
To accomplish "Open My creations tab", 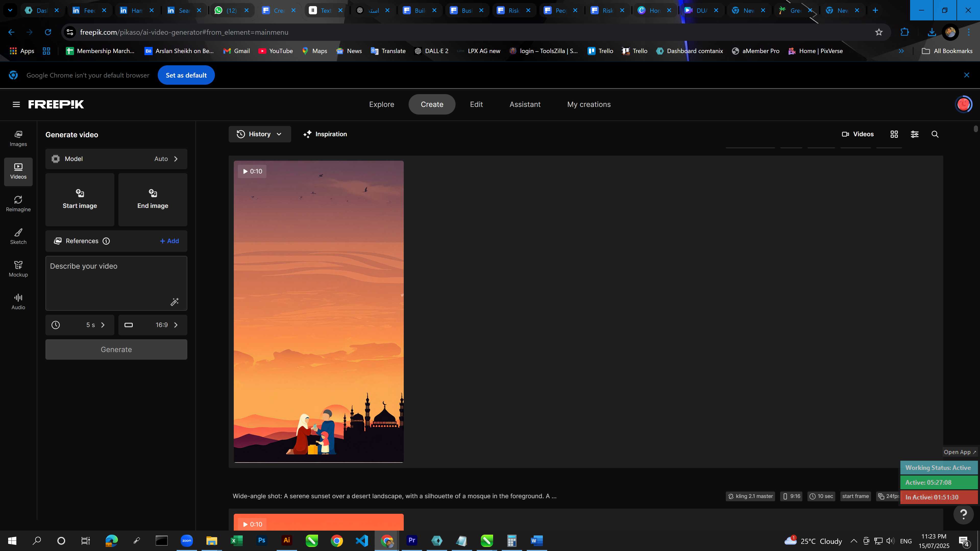I will (589, 104).
